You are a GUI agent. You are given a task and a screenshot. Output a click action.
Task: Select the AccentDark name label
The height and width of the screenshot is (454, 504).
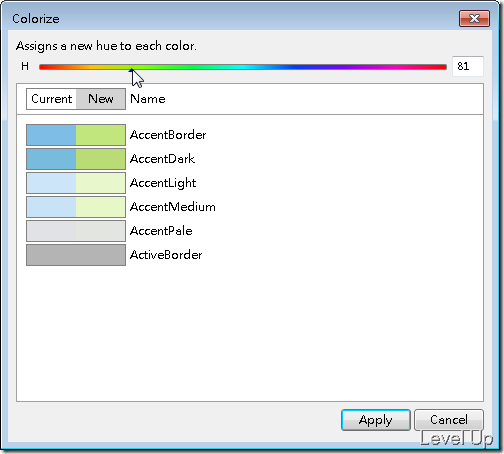(162, 159)
